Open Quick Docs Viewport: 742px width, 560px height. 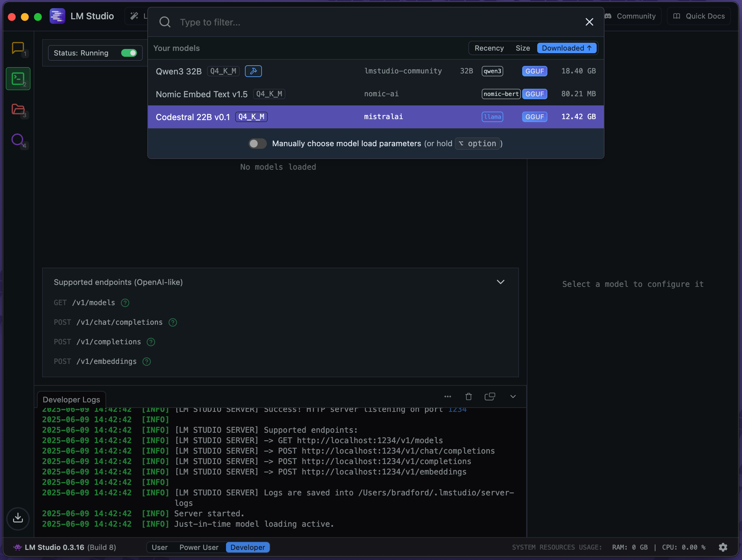point(699,16)
